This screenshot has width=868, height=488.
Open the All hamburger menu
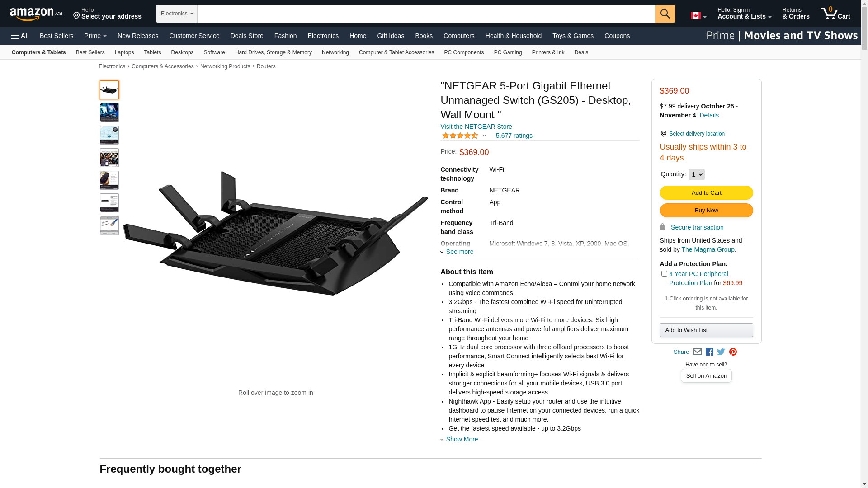coord(20,36)
